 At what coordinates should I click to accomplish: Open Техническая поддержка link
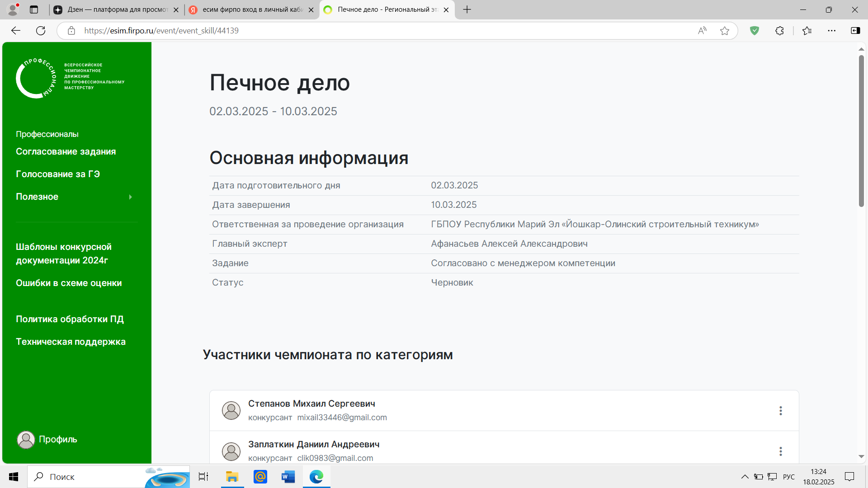(x=71, y=342)
